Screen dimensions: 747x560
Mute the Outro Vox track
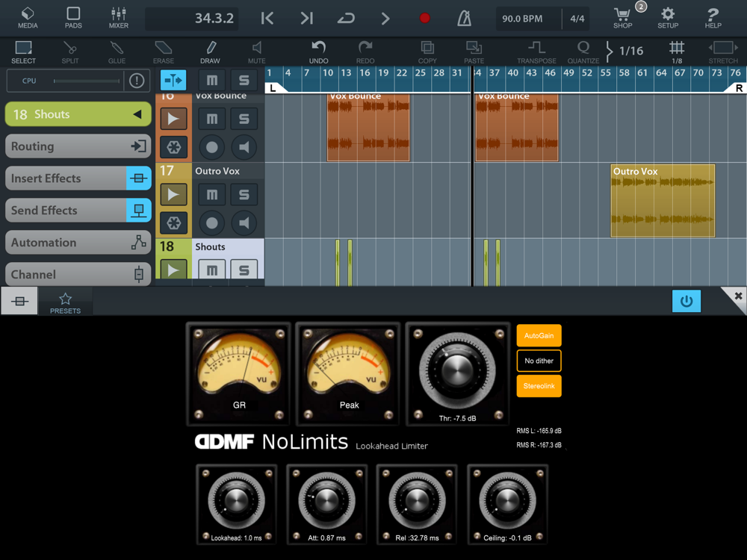[212, 194]
